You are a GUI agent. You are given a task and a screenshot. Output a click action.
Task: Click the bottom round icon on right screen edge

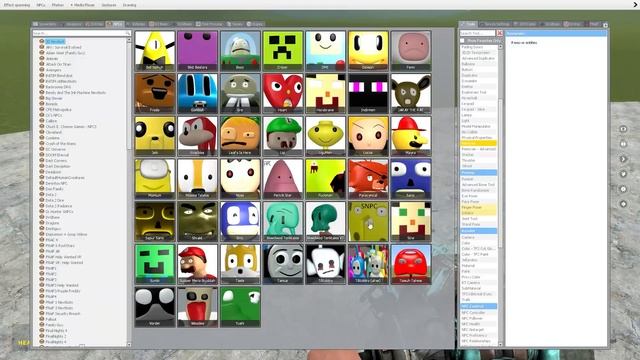[623, 204]
